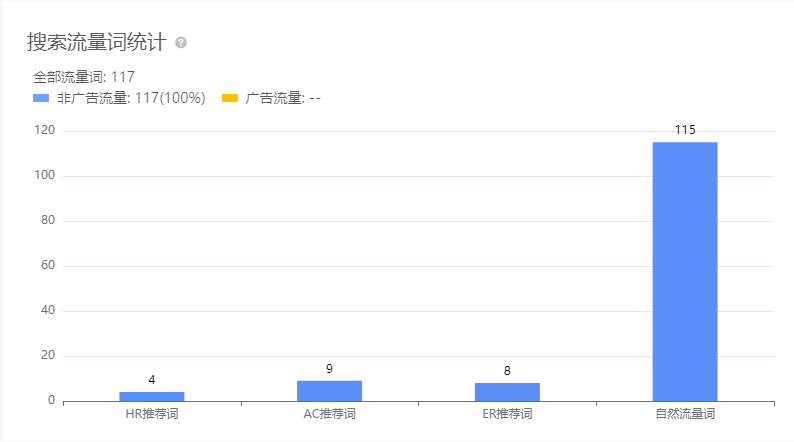794x442 pixels.
Task: Click the HR推荐词 bar
Action: coord(152,396)
